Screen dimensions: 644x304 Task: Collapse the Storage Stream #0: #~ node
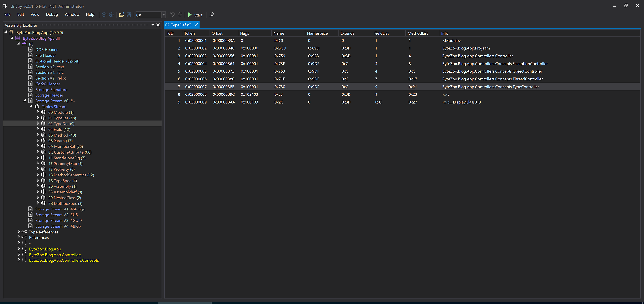[25, 101]
